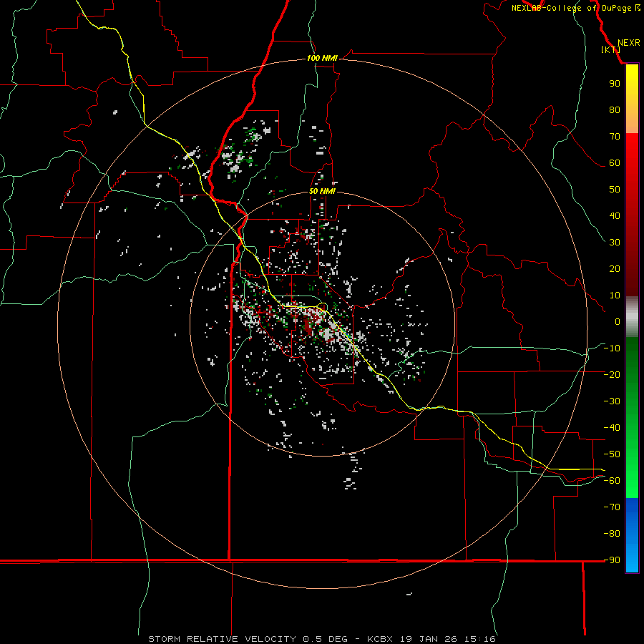644x644 pixels.
Task: Select the 20 value on velocity scale
Action: (615, 268)
